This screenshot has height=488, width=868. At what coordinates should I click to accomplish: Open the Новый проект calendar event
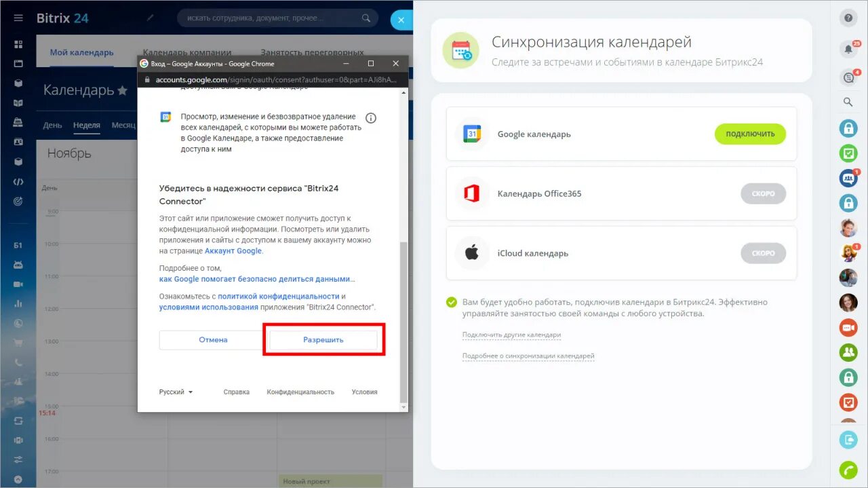coord(330,481)
